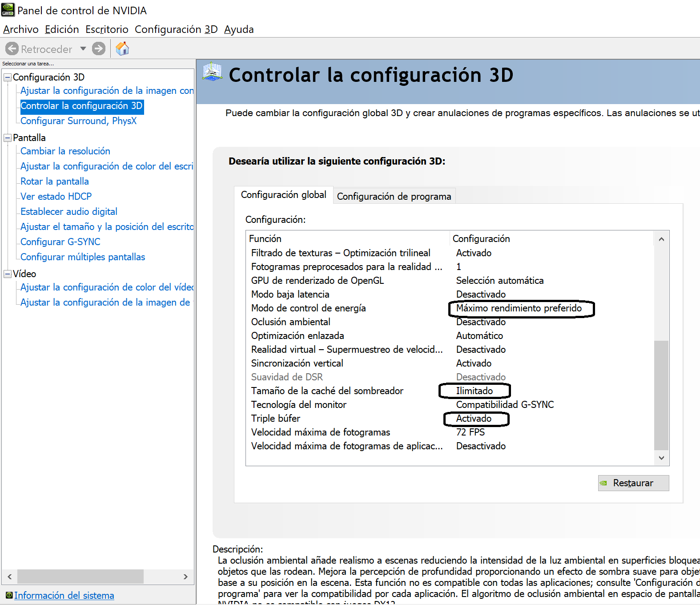Viewport: 700px width, 605px height.
Task: Open Cambiar la resolución
Action: pos(65,151)
